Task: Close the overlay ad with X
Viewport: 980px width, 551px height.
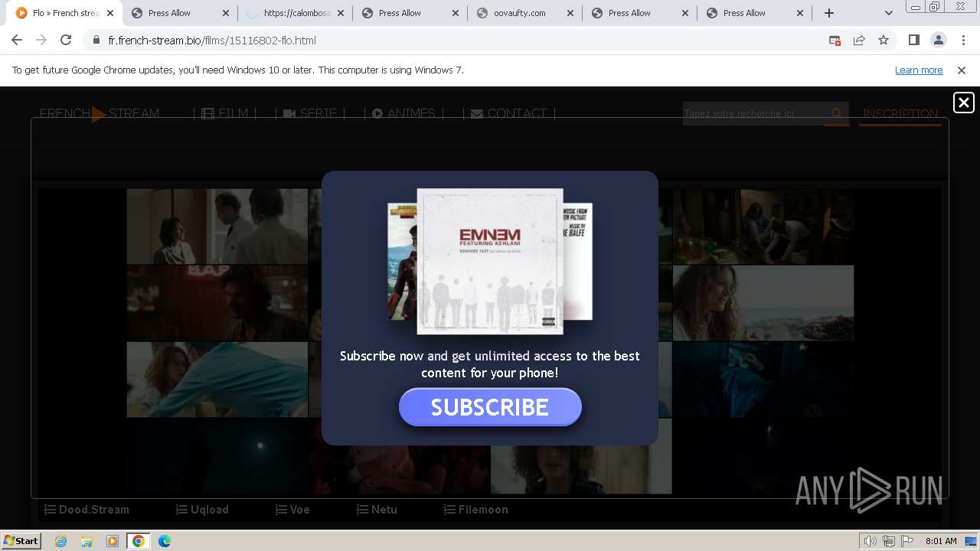Action: point(963,103)
